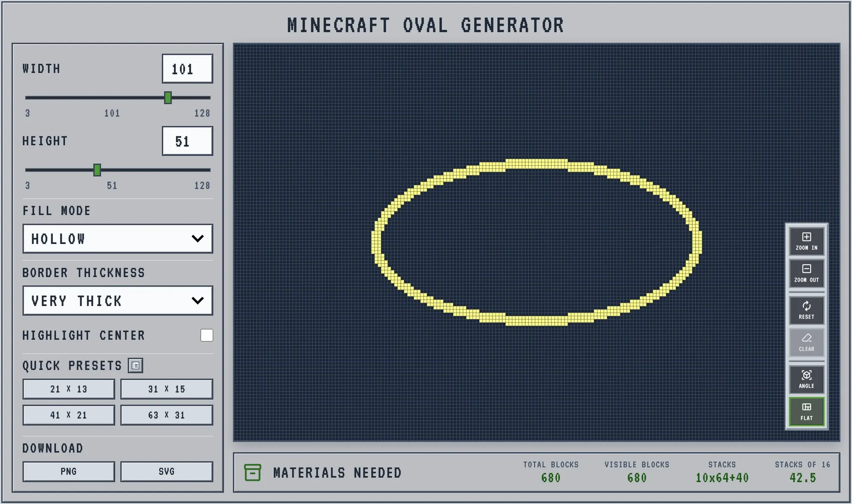Download the oval as PNG
This screenshot has height=504, width=852.
point(69,472)
